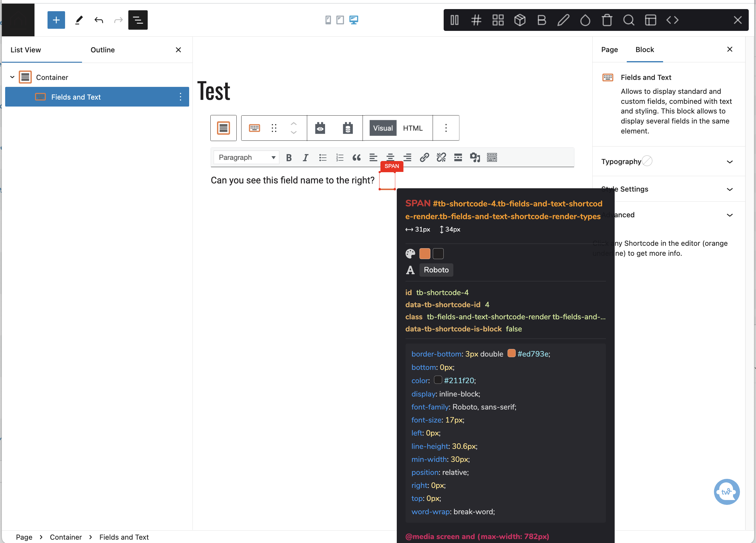Switch to the List View tab
The width and height of the screenshot is (756, 543).
coord(26,50)
